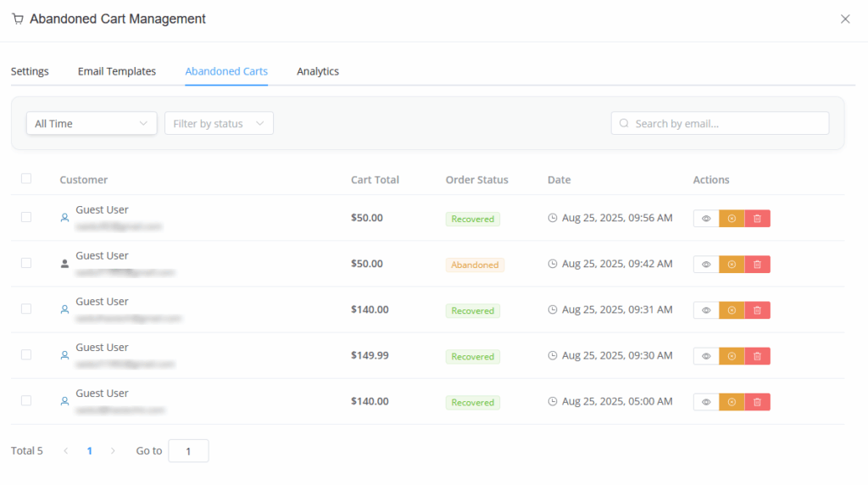The width and height of the screenshot is (868, 485).
Task: Click the Go to page number input
Action: point(188,451)
